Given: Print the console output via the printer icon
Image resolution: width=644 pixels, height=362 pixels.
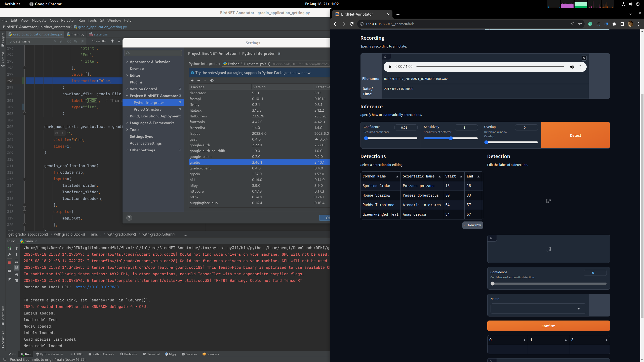Looking at the screenshot, I should click(x=17, y=274).
